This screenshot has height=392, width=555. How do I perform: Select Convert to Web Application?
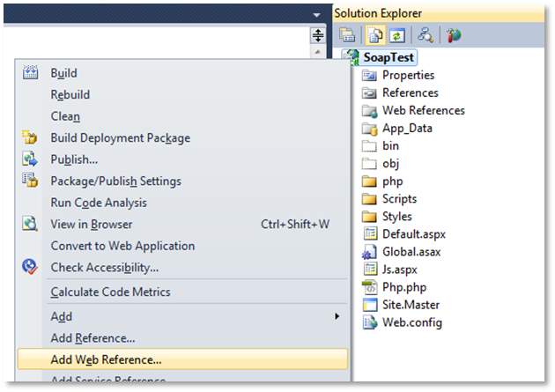122,246
